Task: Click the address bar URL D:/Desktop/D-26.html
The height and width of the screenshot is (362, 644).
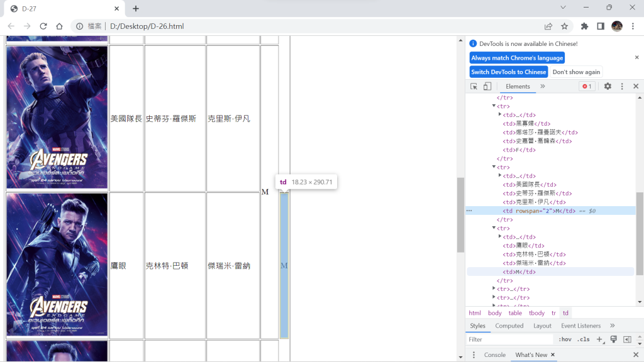Action: (147, 26)
